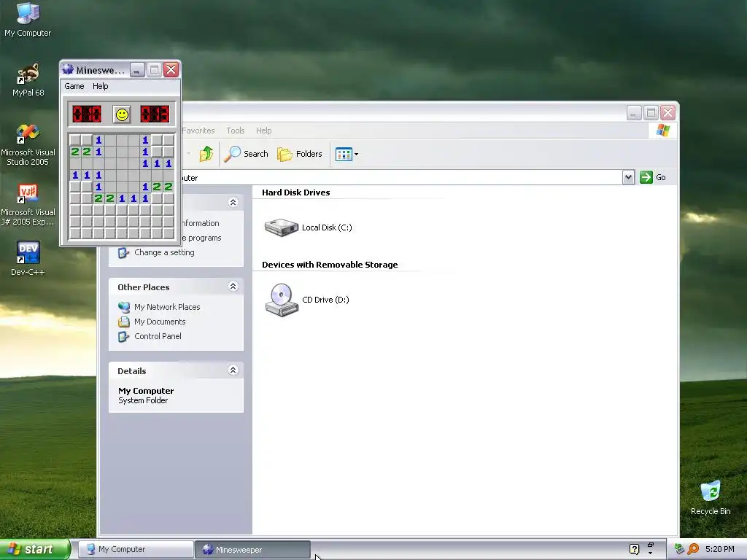The width and height of the screenshot is (747, 560).
Task: Switch to My Computer taskbar button
Action: 135,550
